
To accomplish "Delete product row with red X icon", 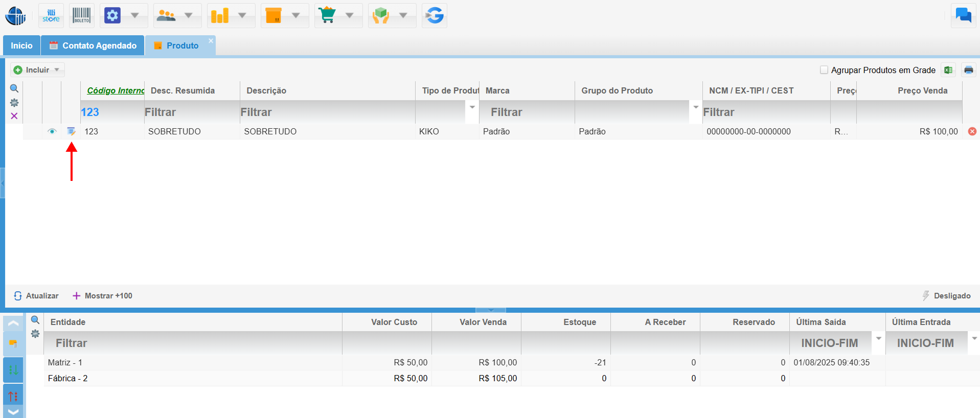I will point(972,131).
